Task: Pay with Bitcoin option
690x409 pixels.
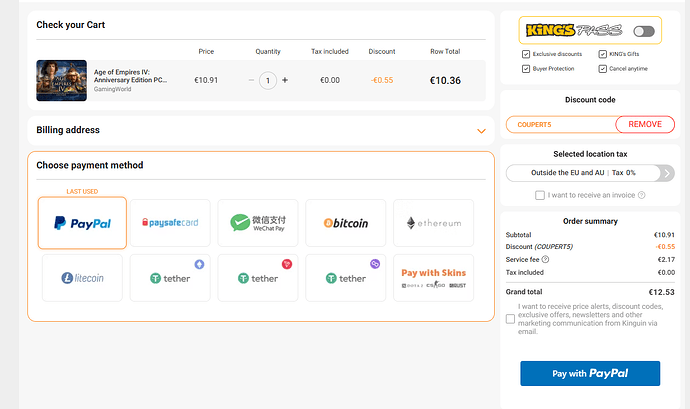Action: [x=345, y=223]
